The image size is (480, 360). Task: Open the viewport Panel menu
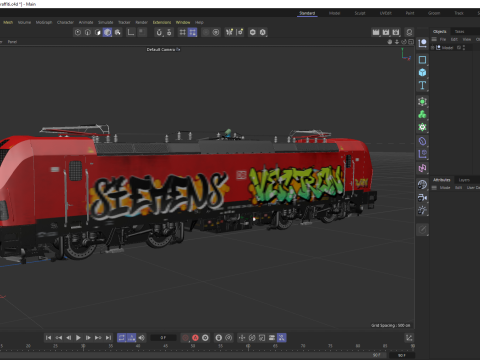12,42
